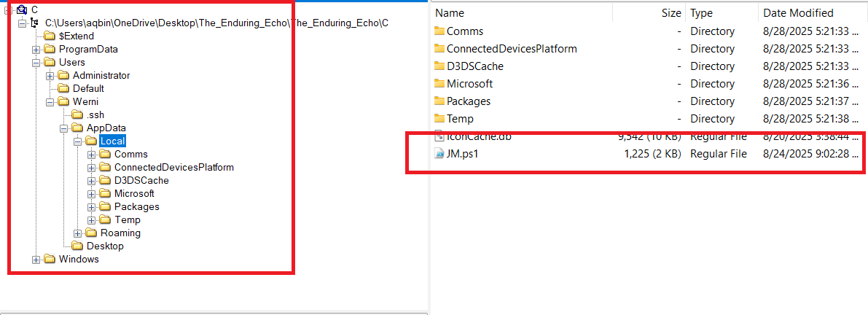The image size is (868, 315).
Task: Select the IconCache.db file icon
Action: [x=439, y=136]
